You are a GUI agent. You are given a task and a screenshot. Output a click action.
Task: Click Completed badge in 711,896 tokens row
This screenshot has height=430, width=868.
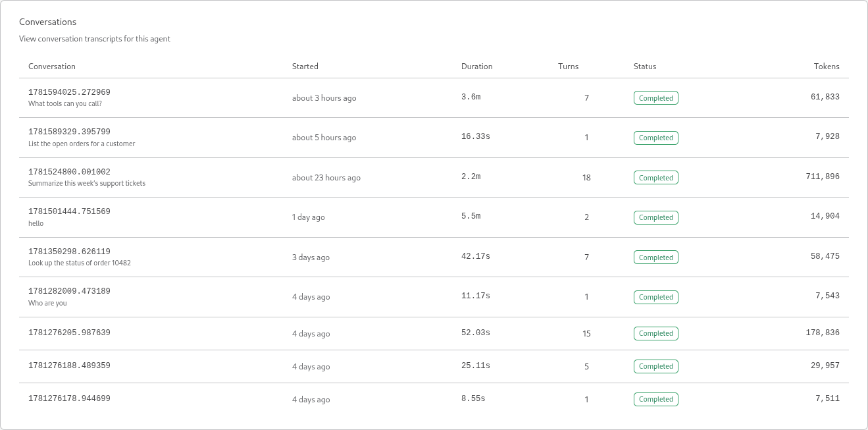click(656, 178)
